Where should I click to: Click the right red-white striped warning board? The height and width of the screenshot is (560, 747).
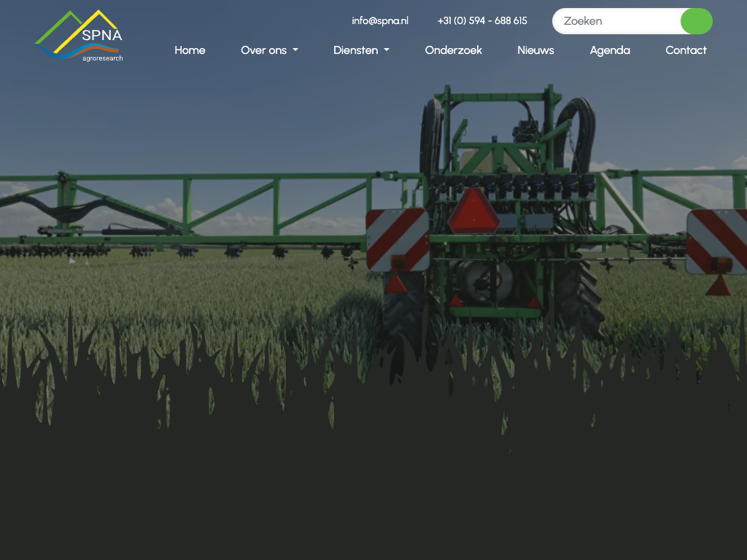716,241
